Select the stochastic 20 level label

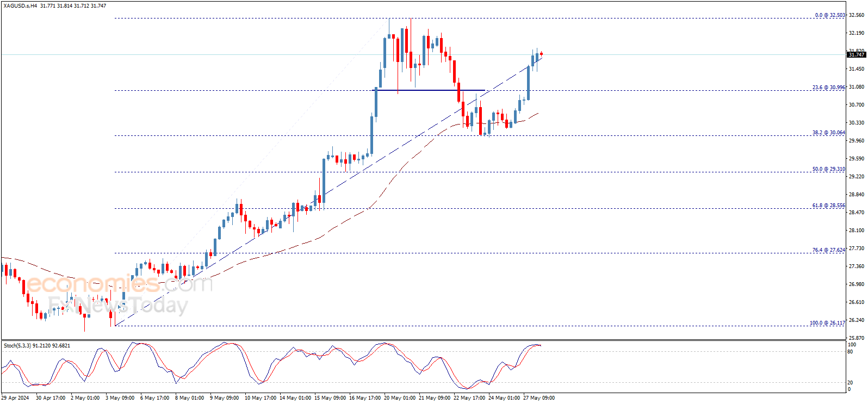[x=850, y=383]
